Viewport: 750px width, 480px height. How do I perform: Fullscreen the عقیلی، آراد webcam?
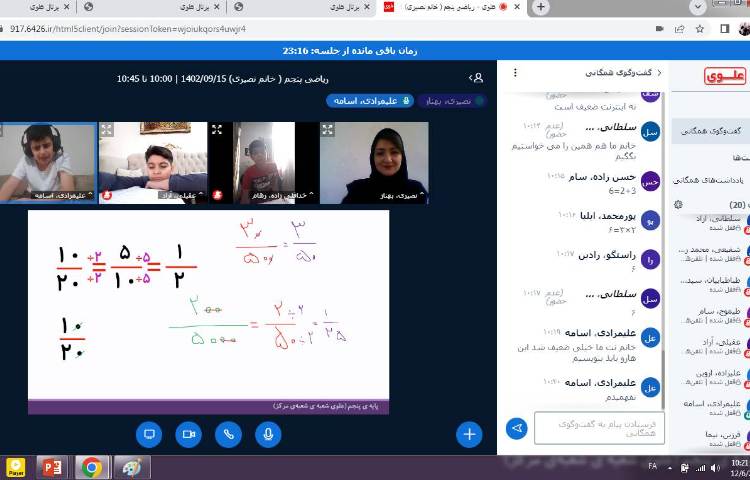(106, 129)
